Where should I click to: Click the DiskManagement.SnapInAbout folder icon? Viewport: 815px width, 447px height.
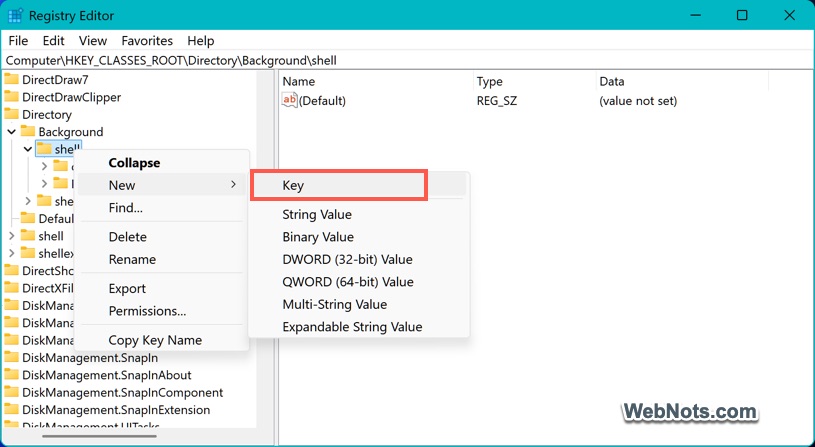(11, 375)
